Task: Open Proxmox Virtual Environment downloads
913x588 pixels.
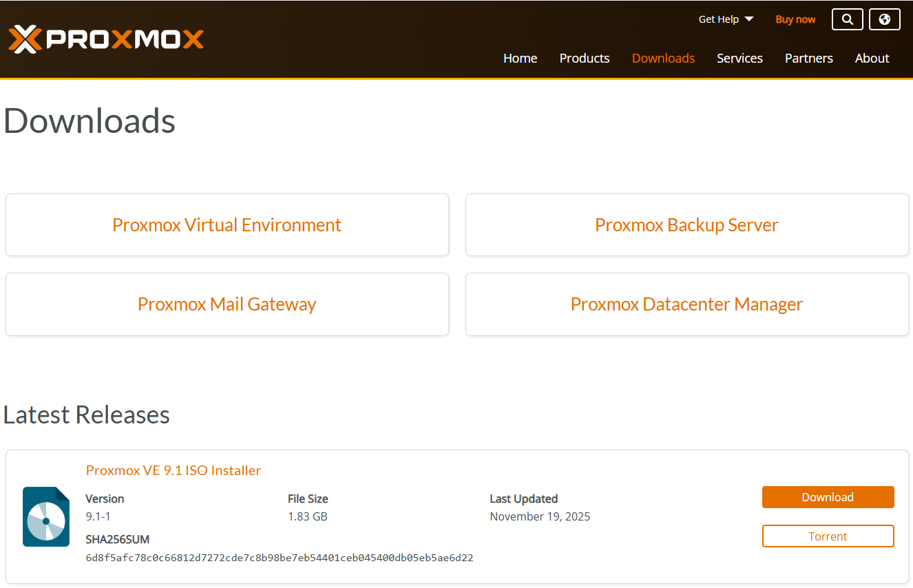Action: point(227,224)
